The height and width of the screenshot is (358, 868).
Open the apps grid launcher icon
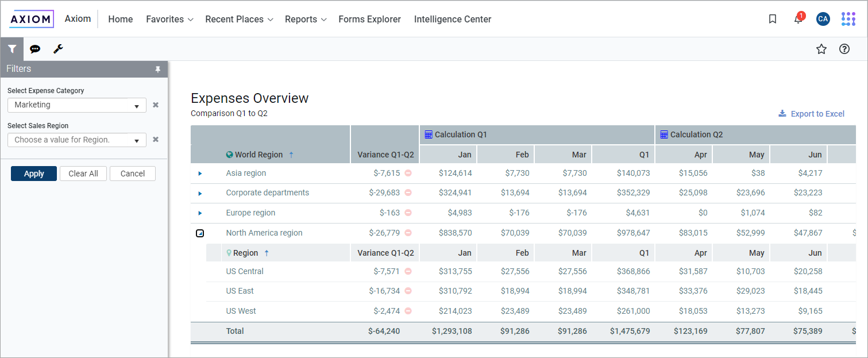[x=848, y=19]
